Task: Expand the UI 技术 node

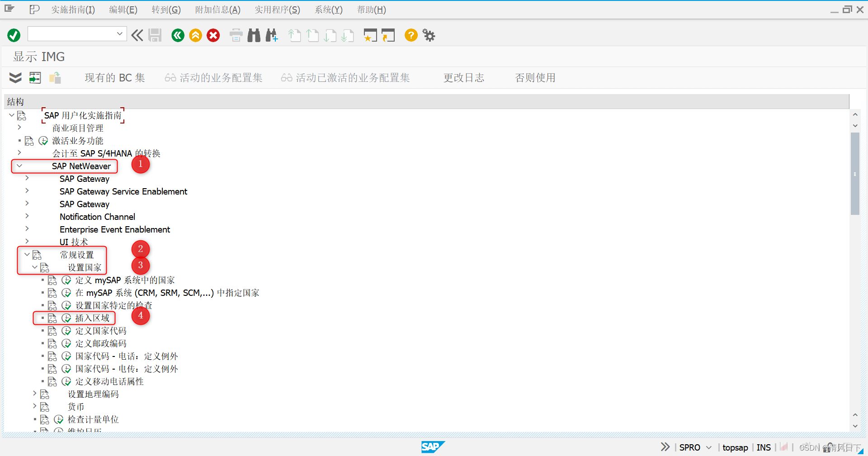Action: click(x=27, y=242)
